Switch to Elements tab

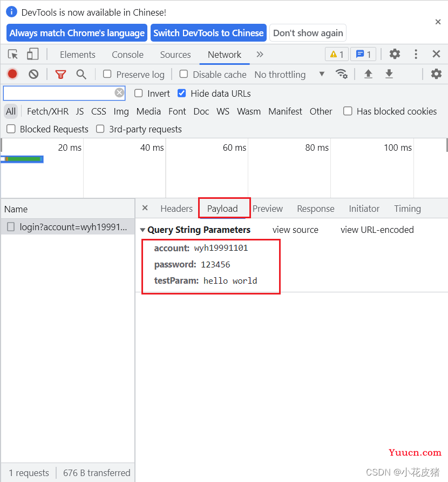click(78, 55)
